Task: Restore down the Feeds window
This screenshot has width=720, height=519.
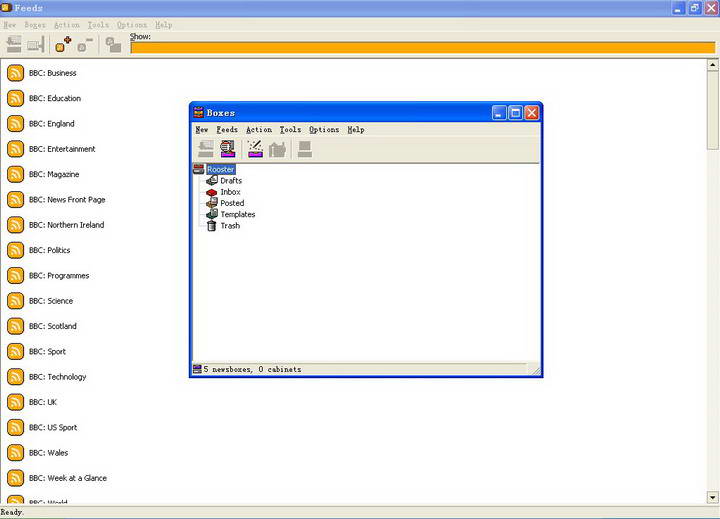Action: pos(695,8)
